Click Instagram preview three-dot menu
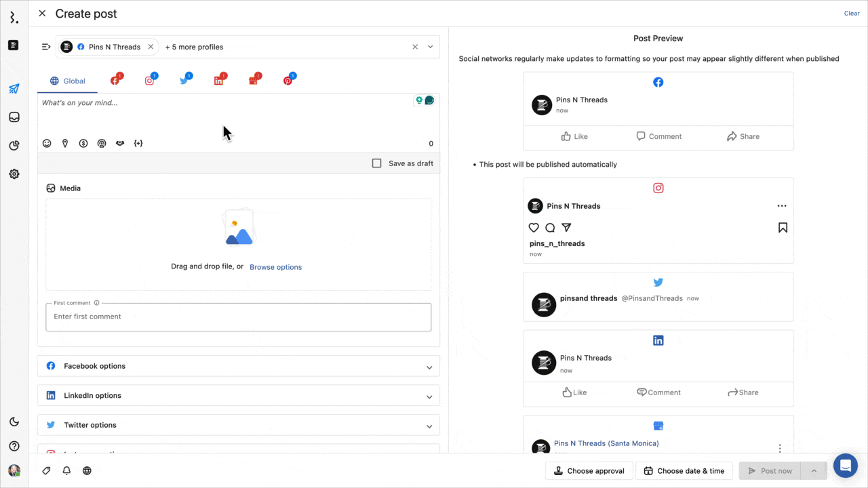 pyautogui.click(x=782, y=206)
